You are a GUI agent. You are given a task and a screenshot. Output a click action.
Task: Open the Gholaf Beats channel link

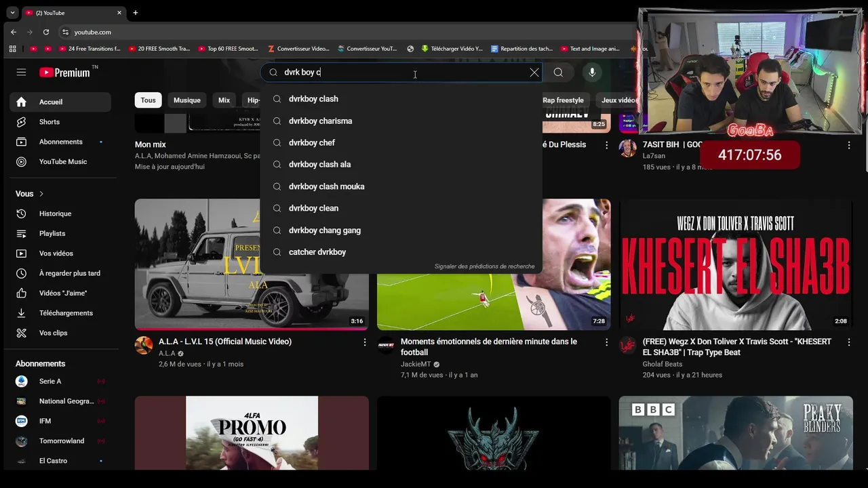coord(663,364)
